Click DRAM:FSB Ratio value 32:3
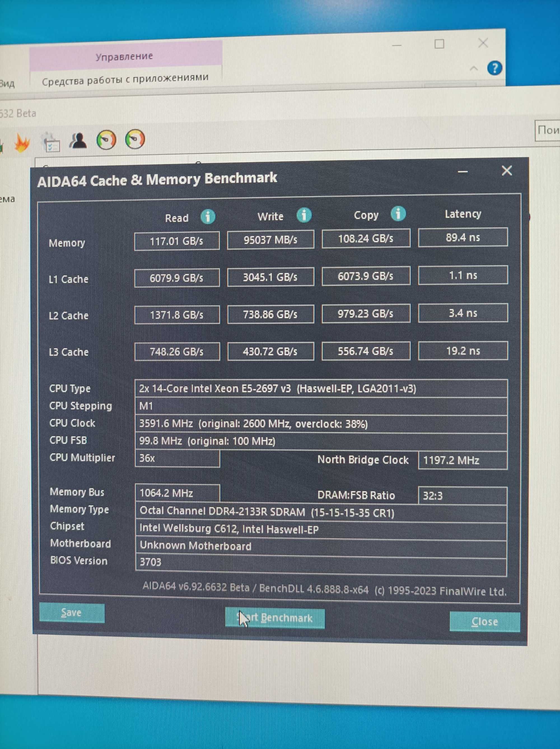The height and width of the screenshot is (749, 560). click(x=463, y=496)
